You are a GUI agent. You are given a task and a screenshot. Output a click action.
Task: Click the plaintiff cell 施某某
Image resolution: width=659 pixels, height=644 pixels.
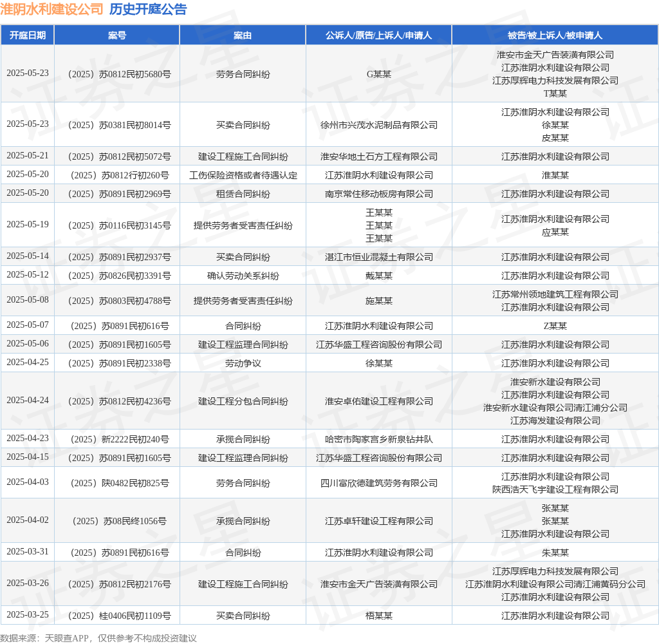coord(378,301)
